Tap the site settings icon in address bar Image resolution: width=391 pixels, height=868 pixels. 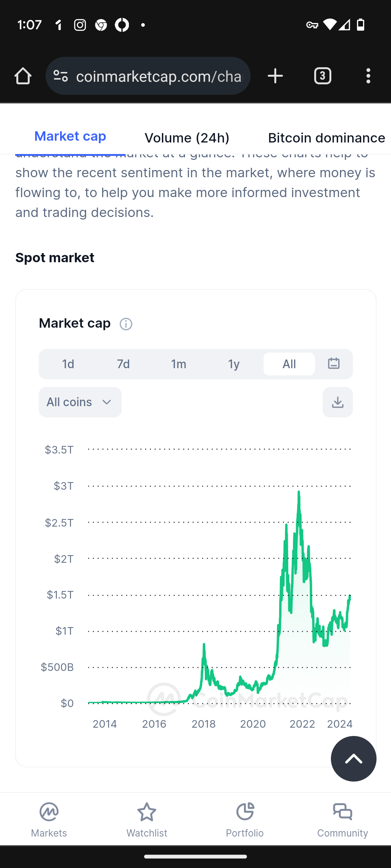pyautogui.click(x=61, y=76)
